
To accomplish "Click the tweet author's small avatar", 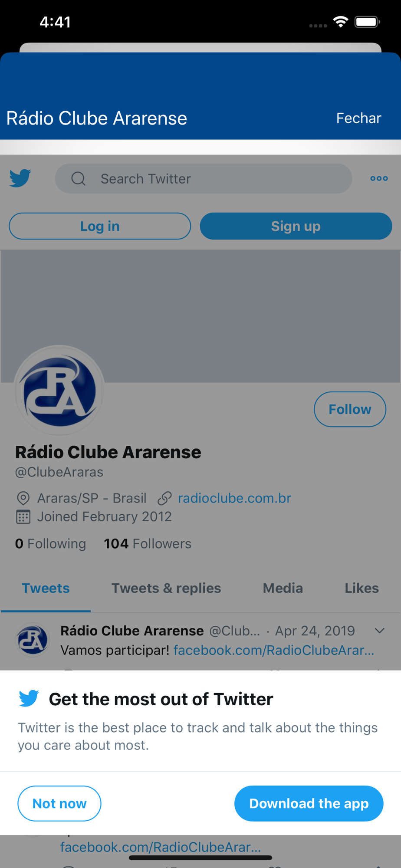I will (x=33, y=640).
